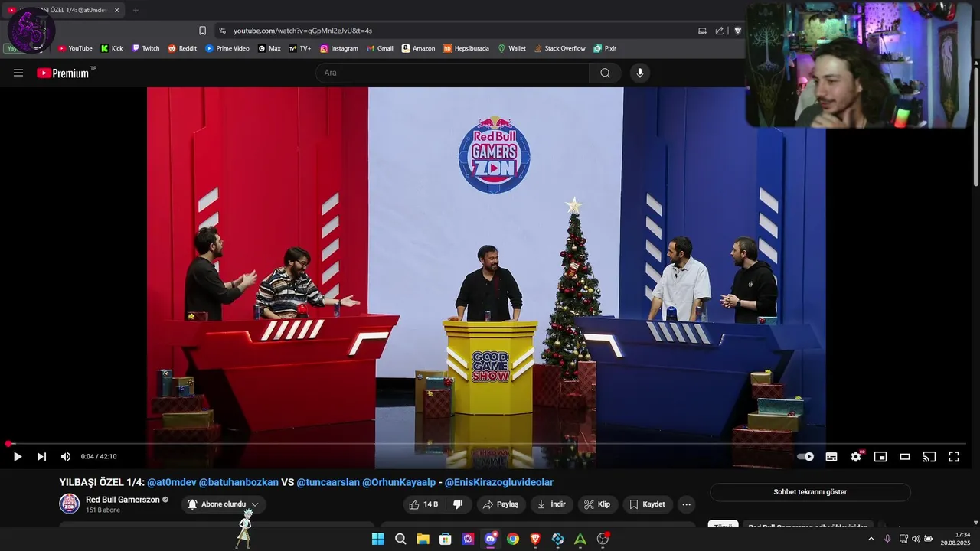Open Max bookmark
The image size is (980, 551).
click(x=269, y=48)
